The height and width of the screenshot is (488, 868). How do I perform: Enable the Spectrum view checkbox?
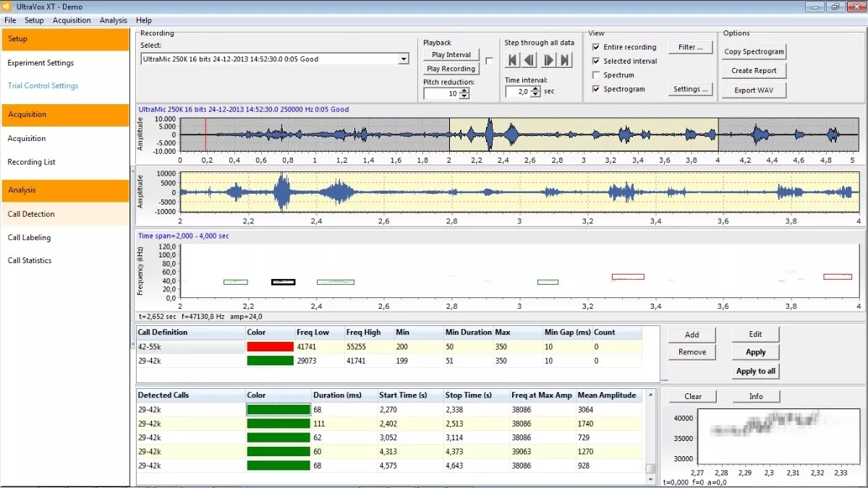click(596, 75)
